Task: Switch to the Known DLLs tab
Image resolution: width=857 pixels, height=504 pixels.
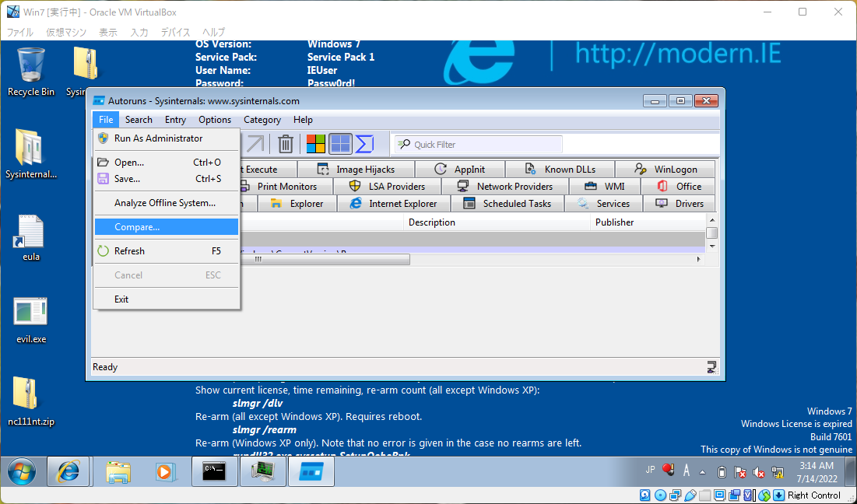Action: pyautogui.click(x=560, y=170)
